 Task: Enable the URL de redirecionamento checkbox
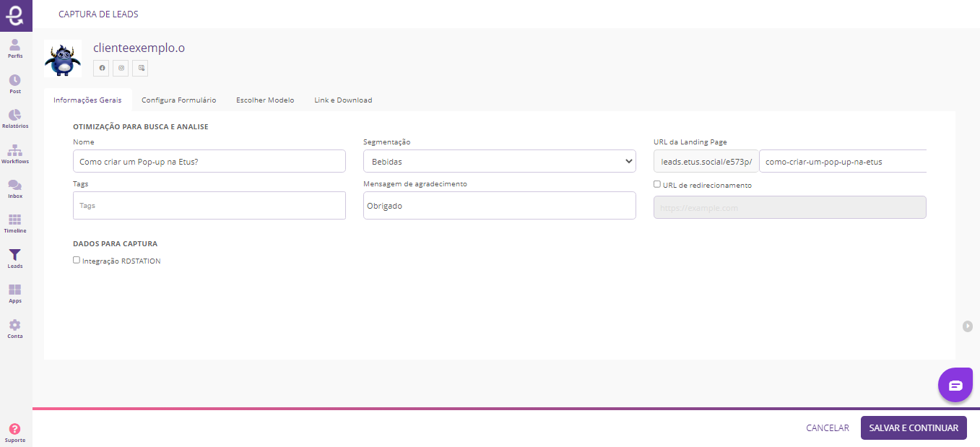point(657,184)
